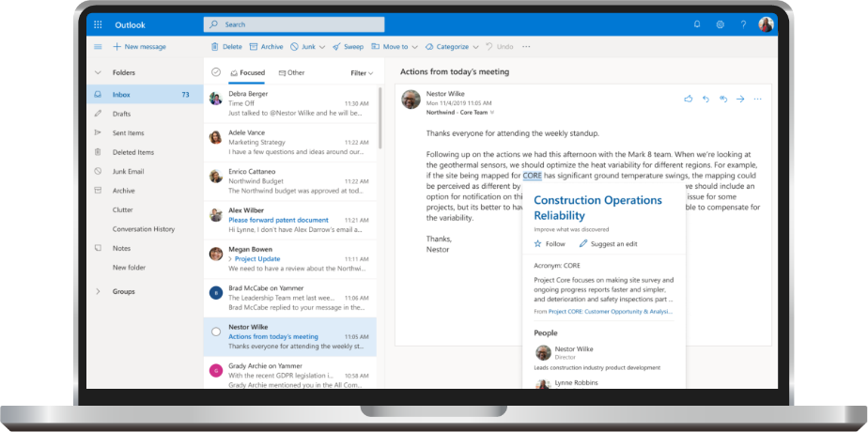Click Nestor Wilke's sender avatar
868x432 pixels.
[411, 99]
